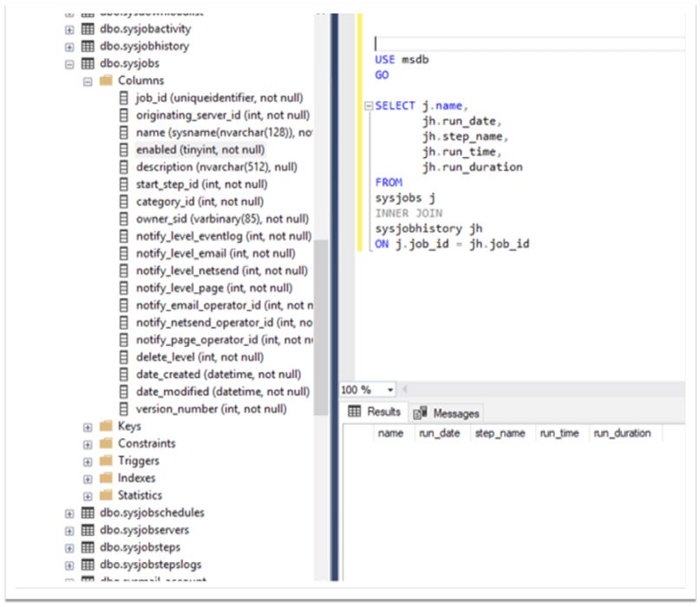Click the dbo.sysjobsteps table icon
700x607 pixels.
click(88, 547)
